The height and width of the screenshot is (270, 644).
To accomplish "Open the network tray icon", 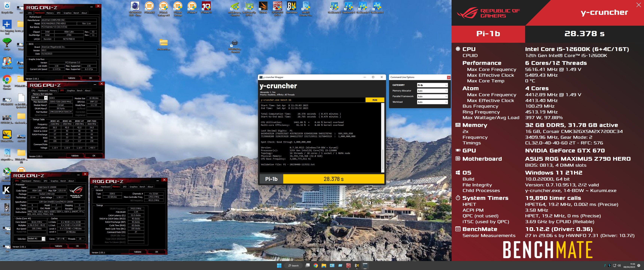I will [614, 265].
